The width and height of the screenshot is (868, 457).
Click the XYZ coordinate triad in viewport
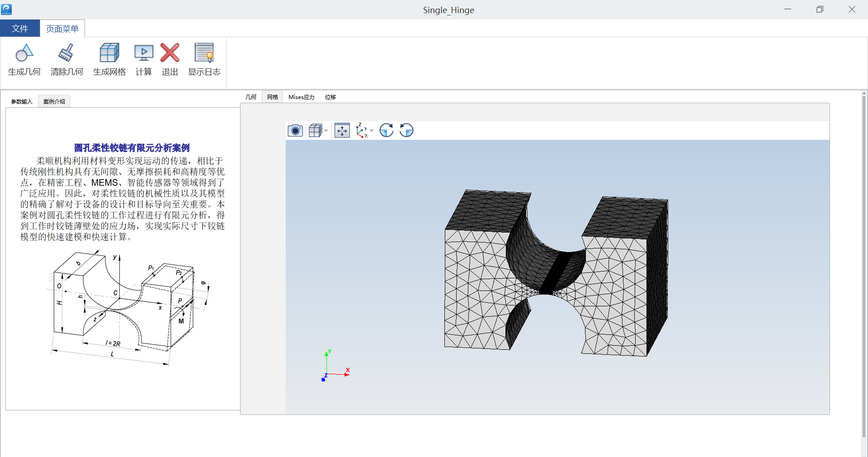tap(335, 366)
